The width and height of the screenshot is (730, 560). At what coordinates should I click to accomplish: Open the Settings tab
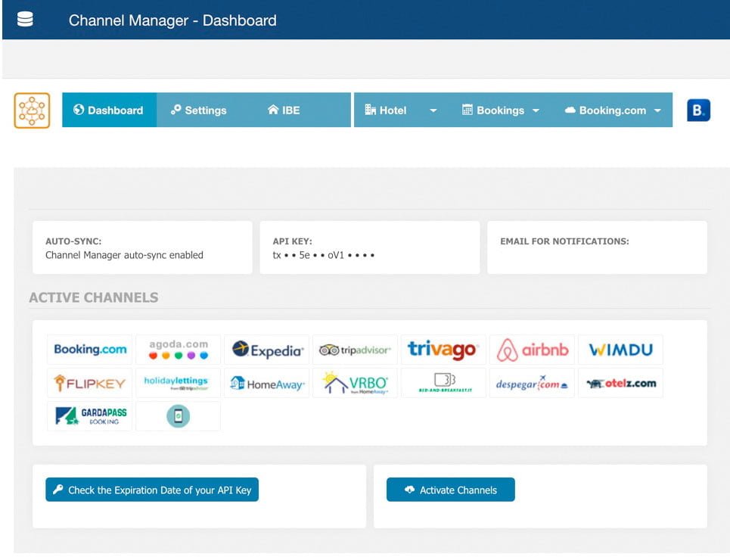pyautogui.click(x=199, y=110)
